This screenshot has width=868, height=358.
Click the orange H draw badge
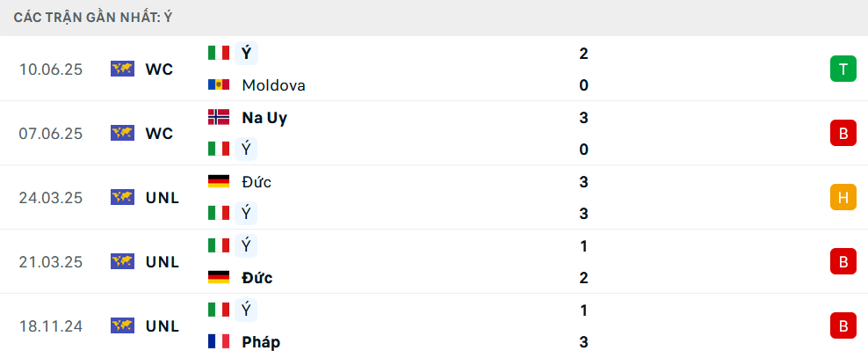[843, 198]
